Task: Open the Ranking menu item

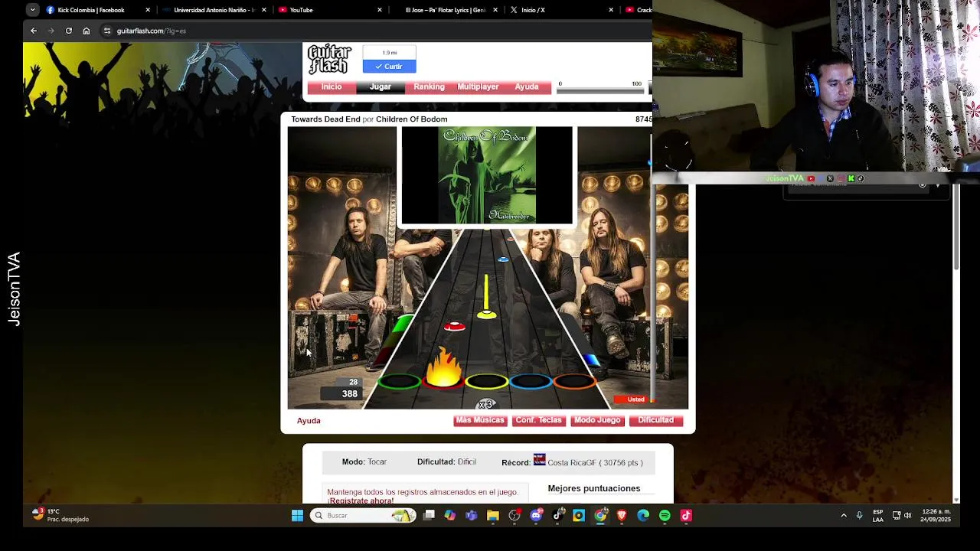Action: click(429, 87)
